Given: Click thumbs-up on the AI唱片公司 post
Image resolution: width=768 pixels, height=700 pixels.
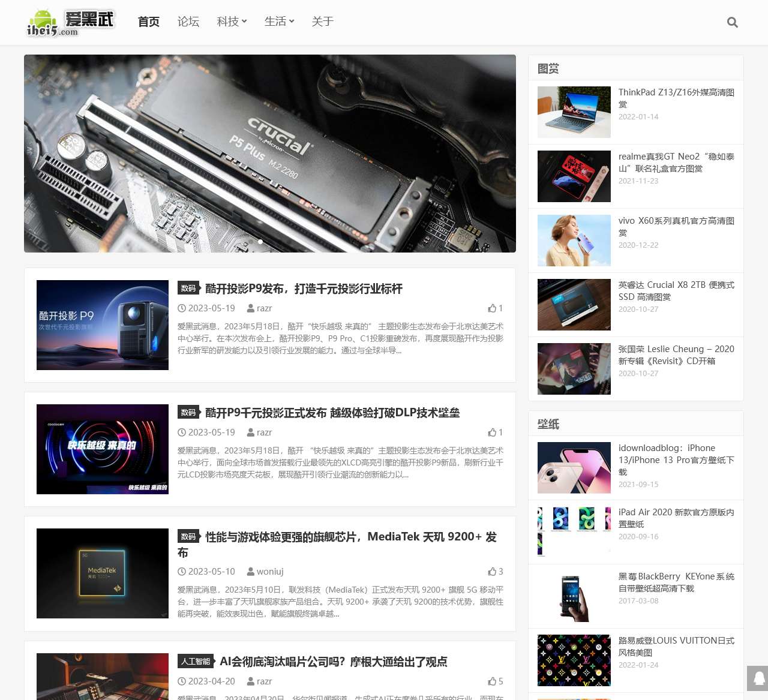Looking at the screenshot, I should (495, 681).
